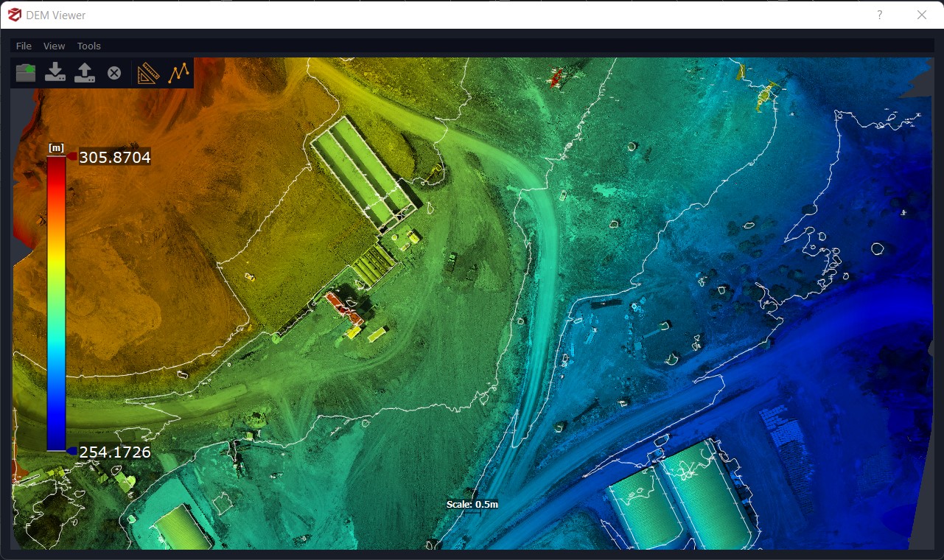Click the blue minimum elevation marker
Image resolution: width=944 pixels, height=560 pixels.
click(x=72, y=451)
